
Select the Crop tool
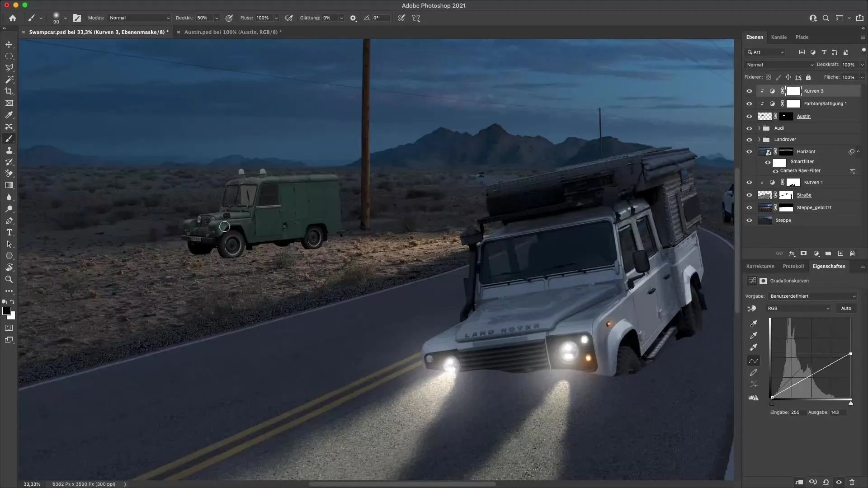coord(9,91)
